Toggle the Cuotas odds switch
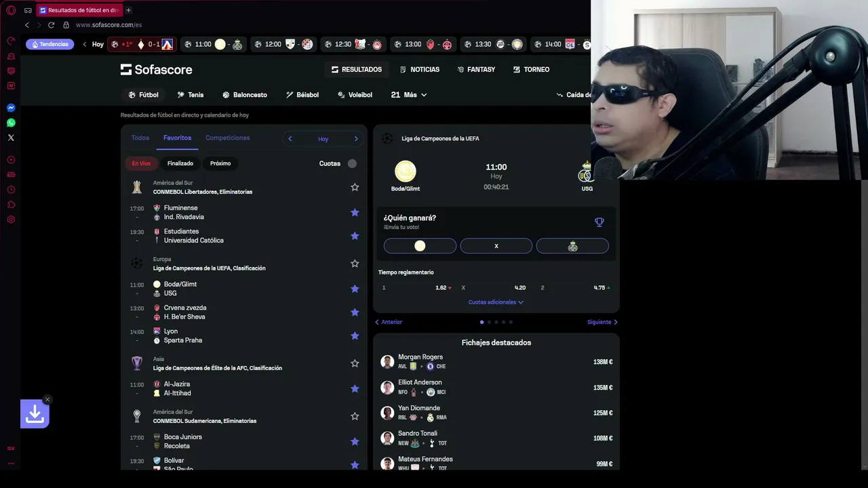 coord(352,163)
